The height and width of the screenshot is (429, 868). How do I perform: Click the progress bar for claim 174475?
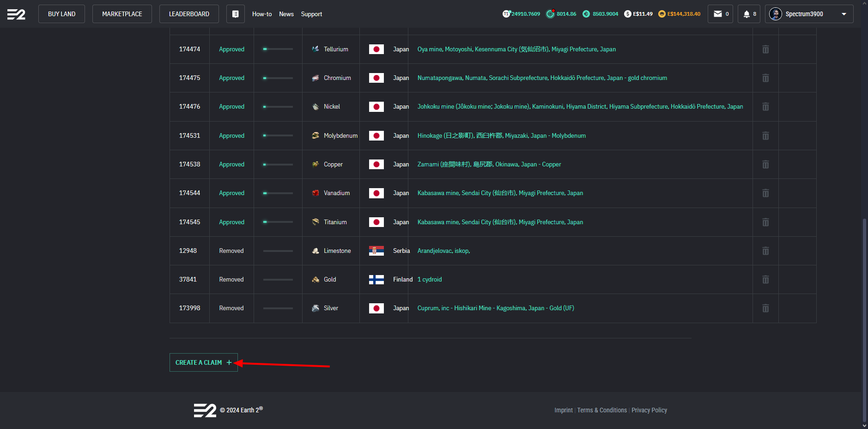tap(278, 78)
